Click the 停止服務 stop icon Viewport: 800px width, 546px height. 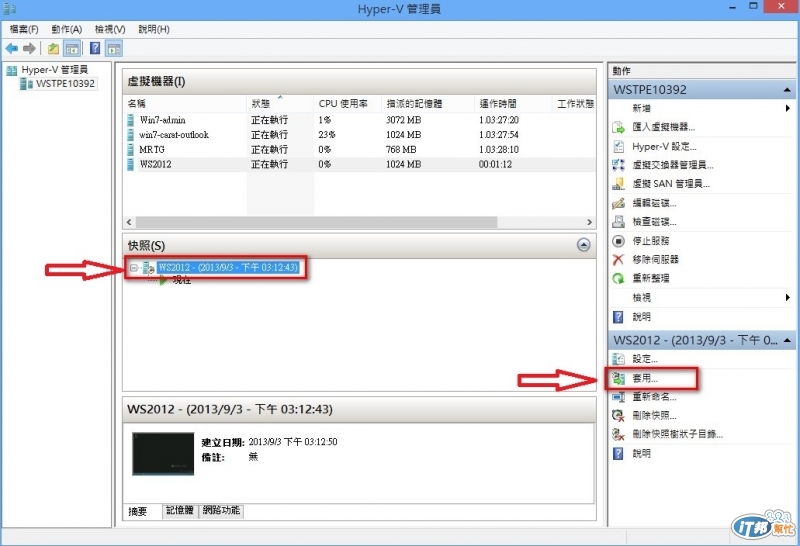618,240
